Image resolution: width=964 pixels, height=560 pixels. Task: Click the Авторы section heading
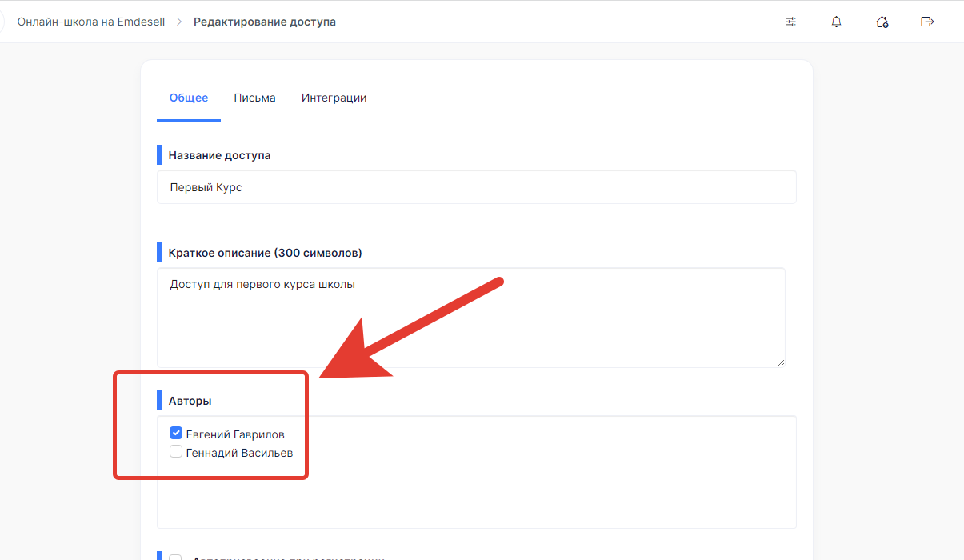pos(190,401)
